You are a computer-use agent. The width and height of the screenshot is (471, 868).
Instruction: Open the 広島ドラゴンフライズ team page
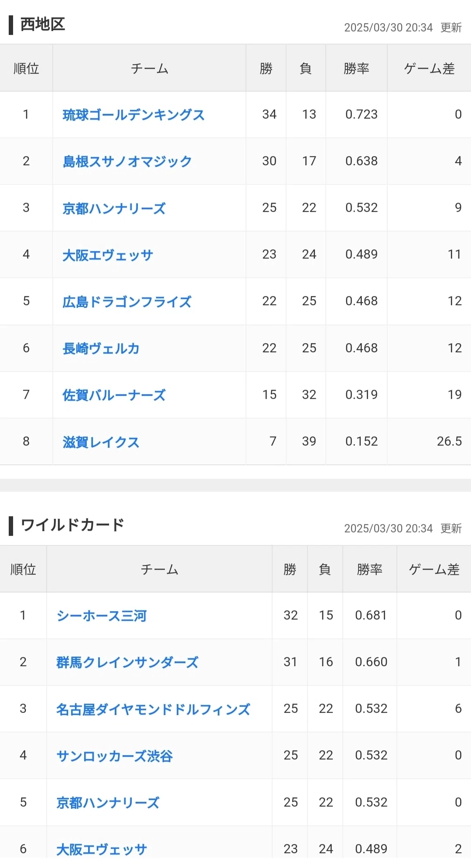click(x=127, y=302)
